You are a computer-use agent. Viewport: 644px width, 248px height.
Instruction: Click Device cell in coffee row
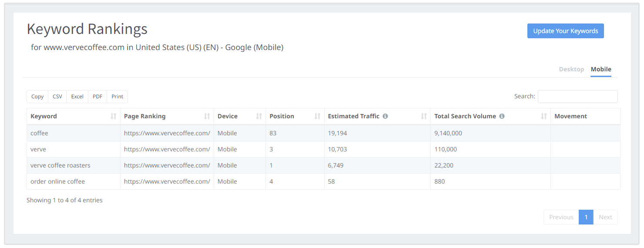point(240,133)
